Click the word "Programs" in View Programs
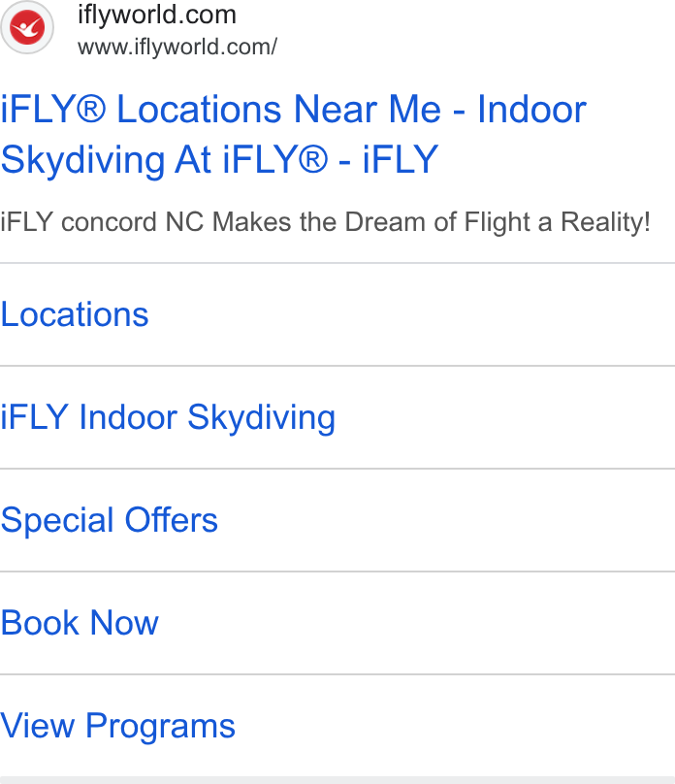The image size is (675, 784). (x=160, y=726)
